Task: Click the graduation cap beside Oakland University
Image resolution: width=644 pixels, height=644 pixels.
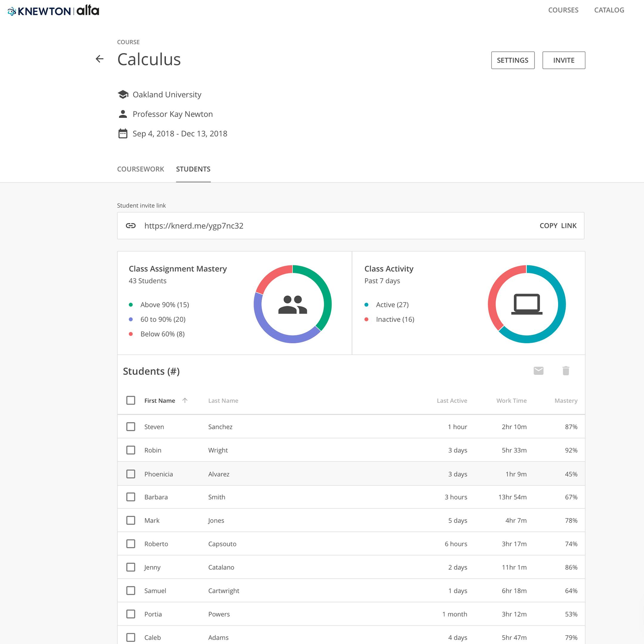Action: 123,94
